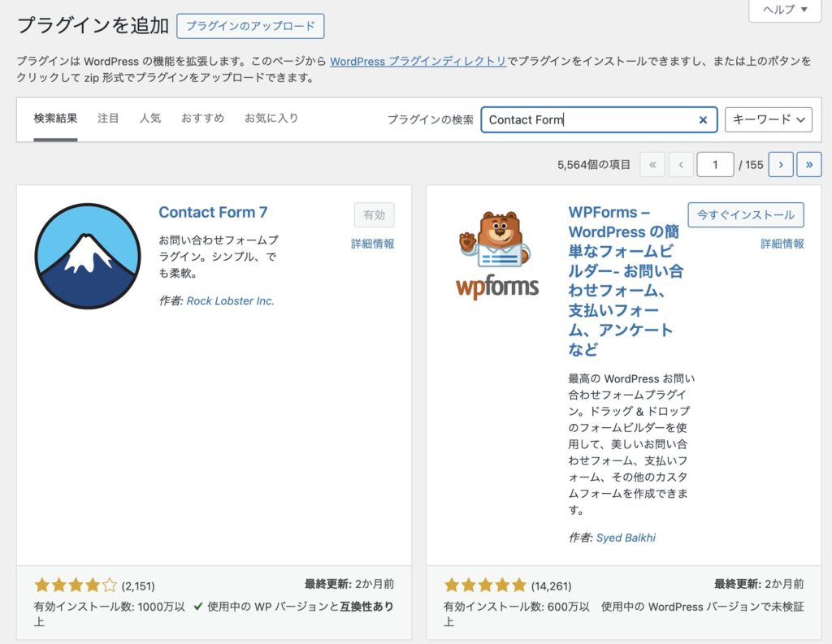Viewport: 832px width, 644px height.
Task: Open the WordPress プラグインディレクトリ link
Action: (418, 62)
